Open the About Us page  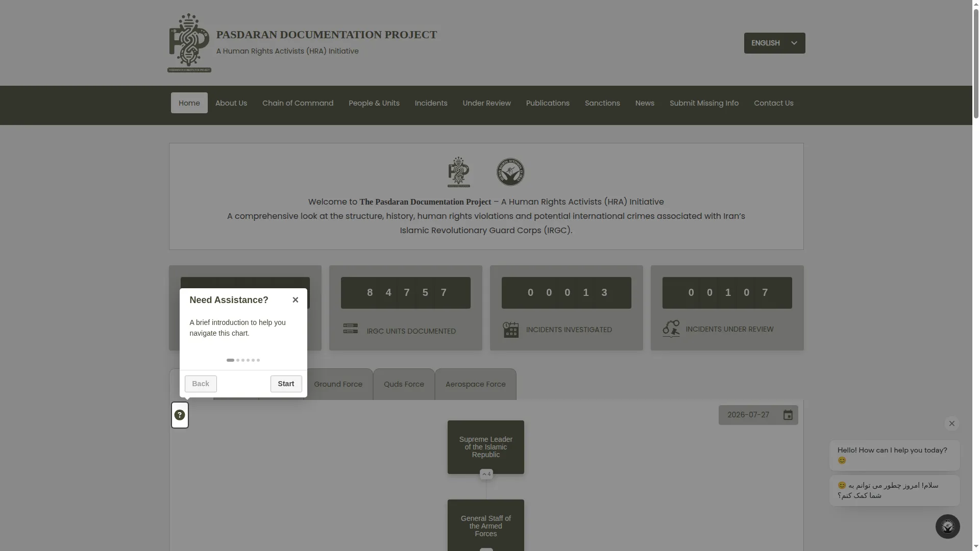pos(231,103)
